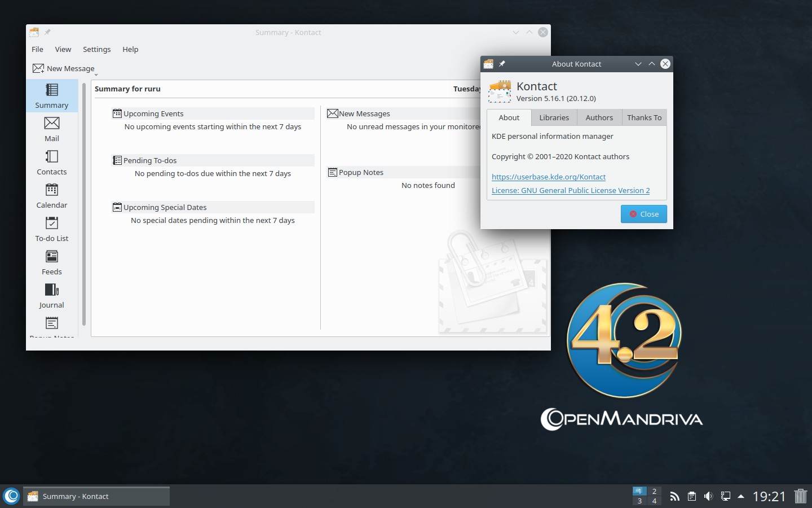Click the Summary - Kontact taskbar entry
Viewport: 812px width, 508px height.
96,496
